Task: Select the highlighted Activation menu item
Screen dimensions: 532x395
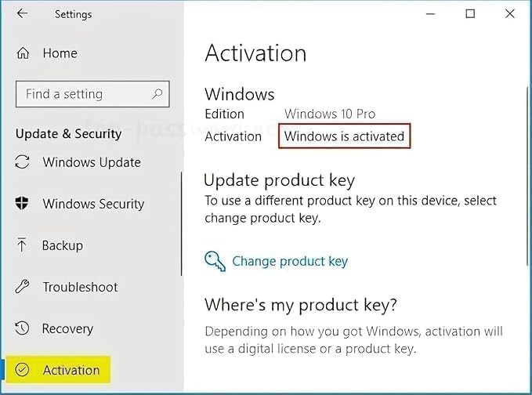Action: coord(71,370)
